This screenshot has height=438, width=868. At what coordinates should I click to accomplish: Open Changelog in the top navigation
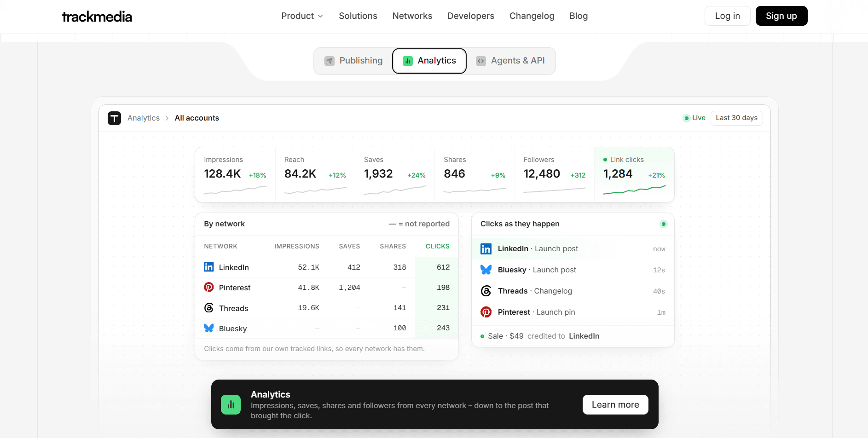532,16
